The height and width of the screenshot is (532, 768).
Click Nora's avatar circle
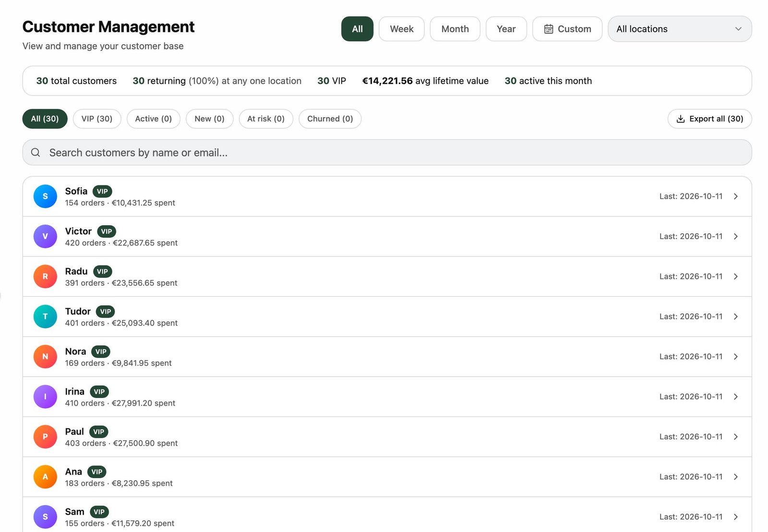(x=45, y=357)
